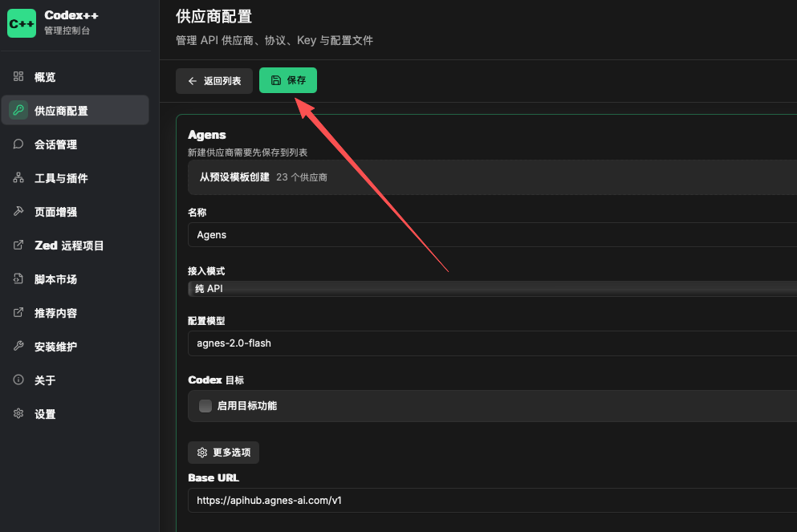The image size is (797, 532).
Task: Open the 接入模式 dropdown showing 纯 API
Action: pos(493,289)
